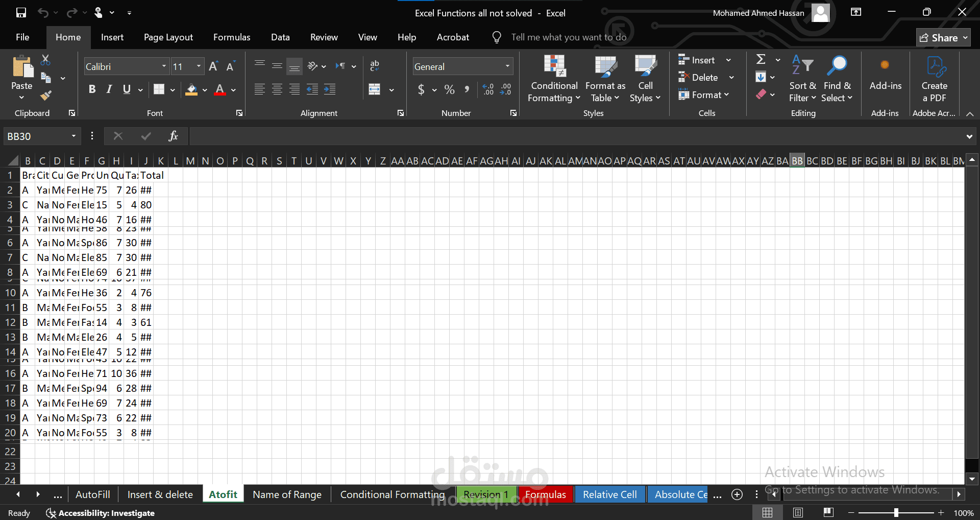Click the yellow Fill Color button
This screenshot has height=520, width=980.
tap(191, 90)
